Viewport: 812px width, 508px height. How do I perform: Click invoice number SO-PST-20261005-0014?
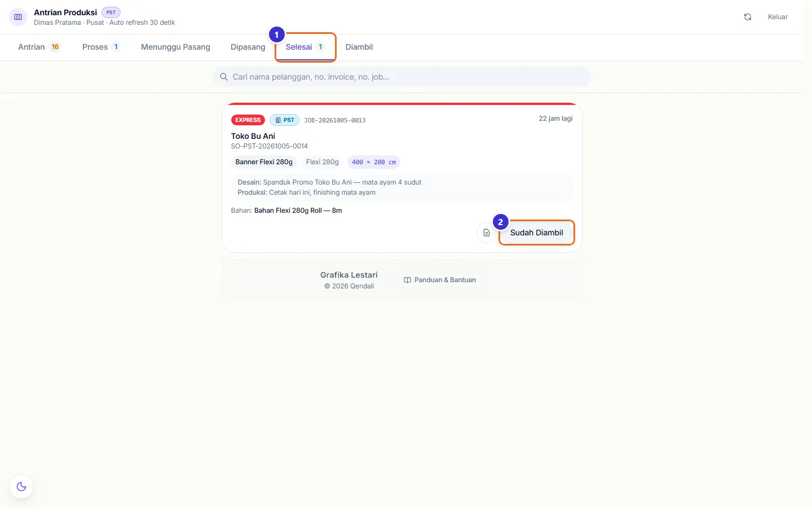[270, 146]
